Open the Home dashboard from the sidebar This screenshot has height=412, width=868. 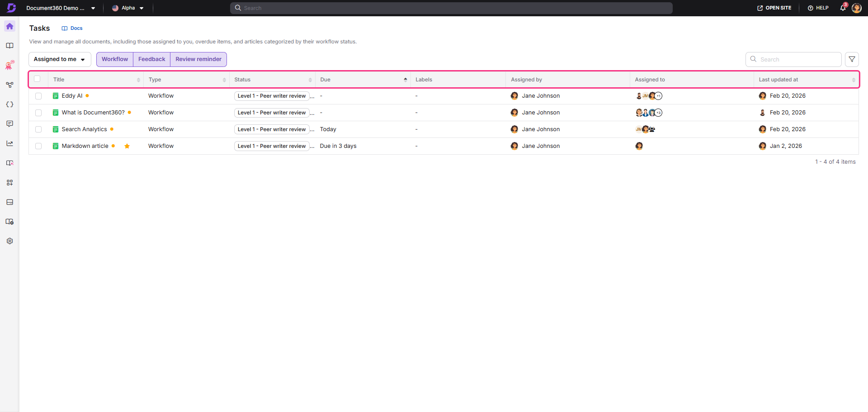pos(9,26)
